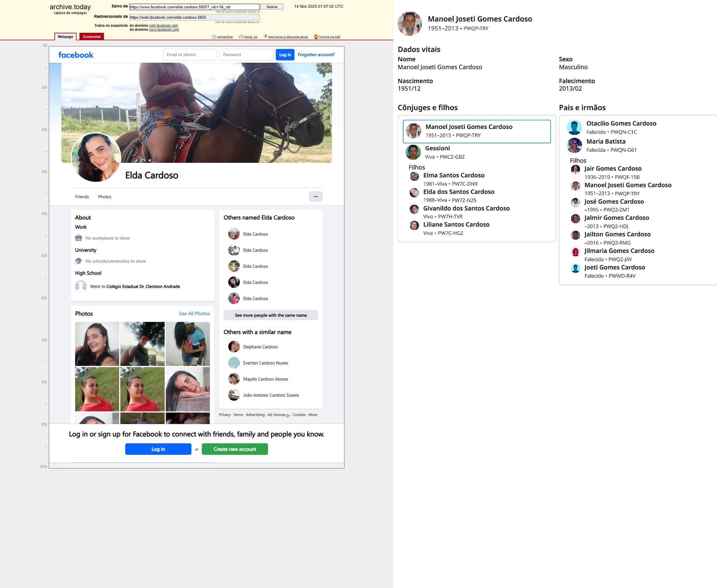
Task: Switch to the Webpage tab
Action: click(65, 37)
